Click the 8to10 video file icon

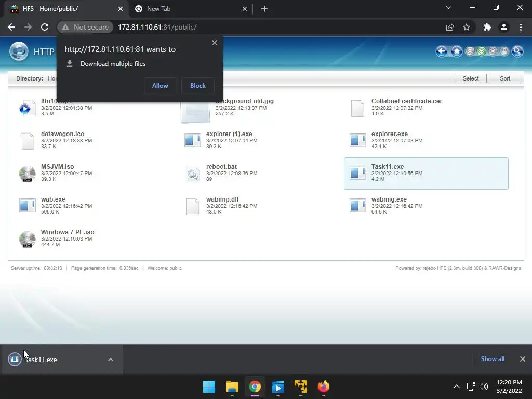(x=27, y=108)
